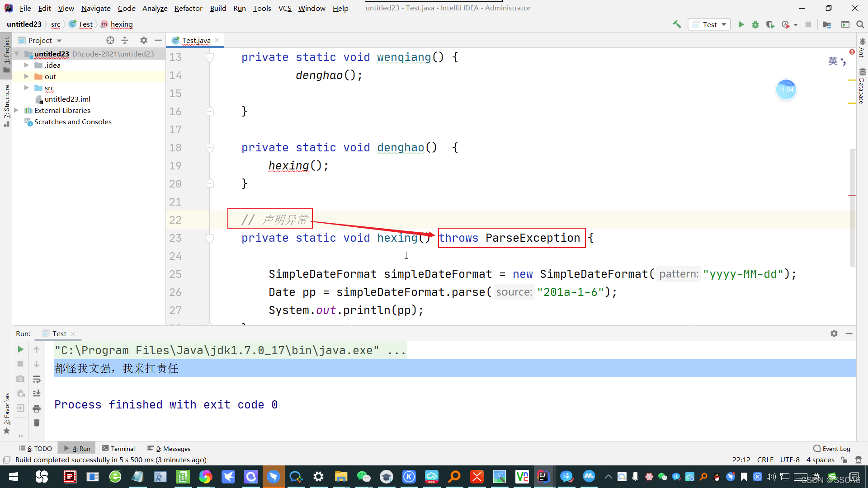Click the Stop button in the top toolbar

coord(808,24)
